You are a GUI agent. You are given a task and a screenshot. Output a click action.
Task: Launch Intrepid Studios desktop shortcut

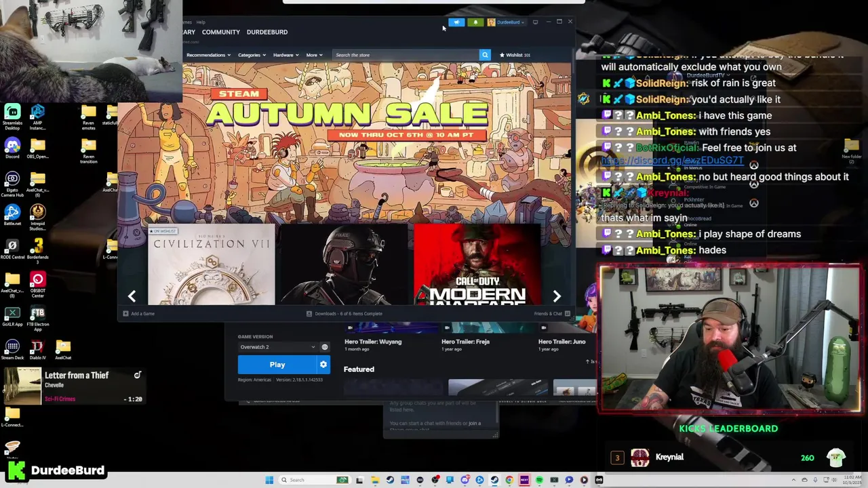[x=37, y=218]
